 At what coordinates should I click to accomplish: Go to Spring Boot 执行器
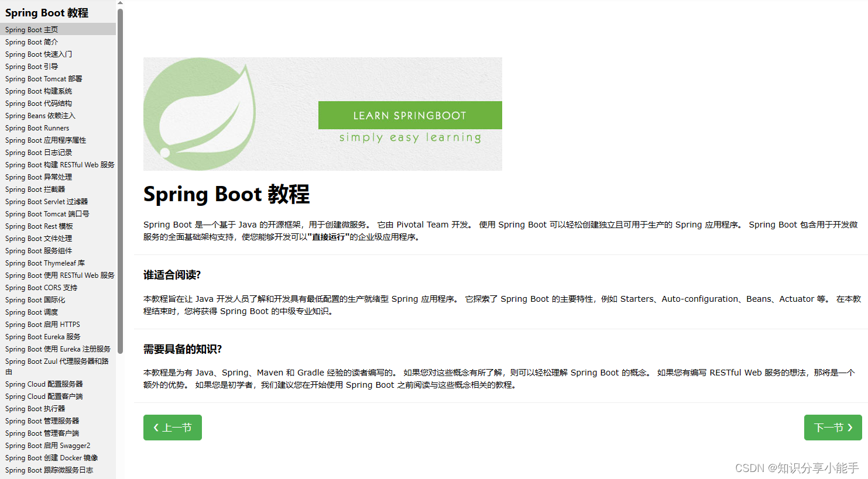tap(35, 408)
